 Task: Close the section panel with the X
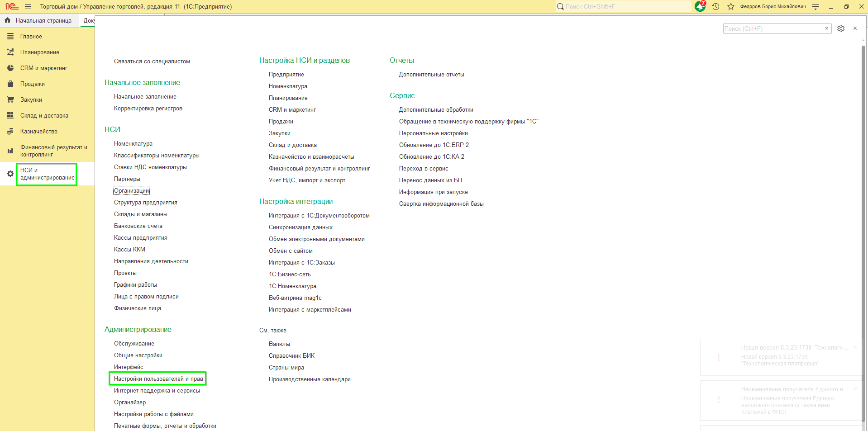[x=855, y=28]
